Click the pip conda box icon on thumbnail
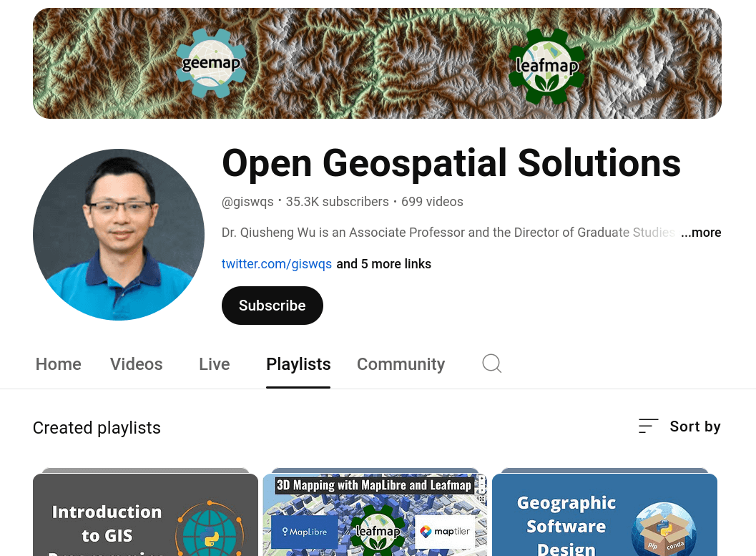Screen dimensions: 756x556 [664, 530]
